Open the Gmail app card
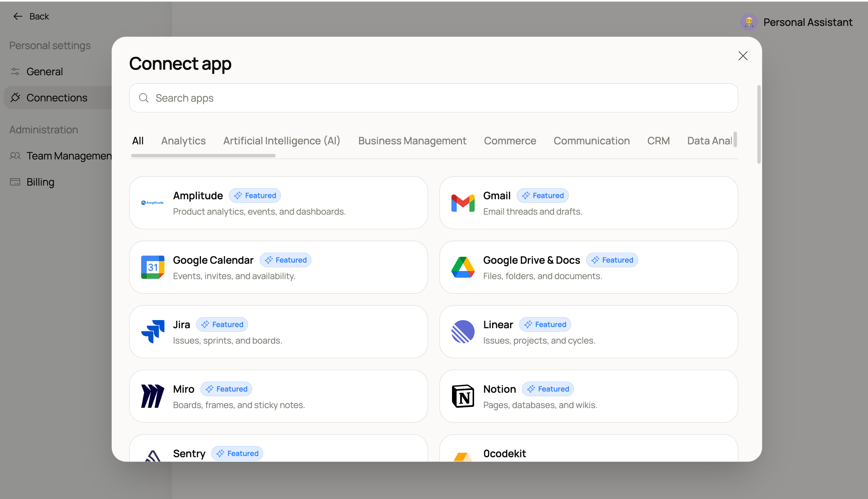This screenshot has width=868, height=499. 588,202
